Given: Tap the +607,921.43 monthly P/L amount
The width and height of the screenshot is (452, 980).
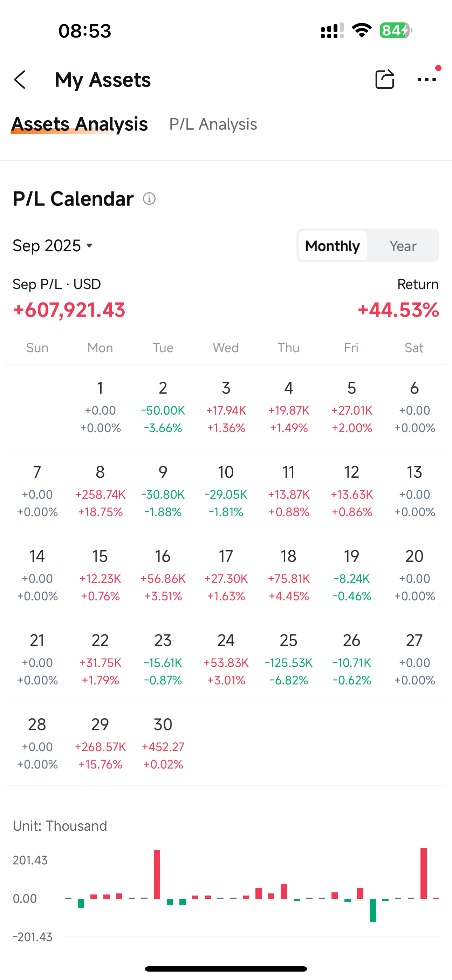Looking at the screenshot, I should pyautogui.click(x=69, y=310).
